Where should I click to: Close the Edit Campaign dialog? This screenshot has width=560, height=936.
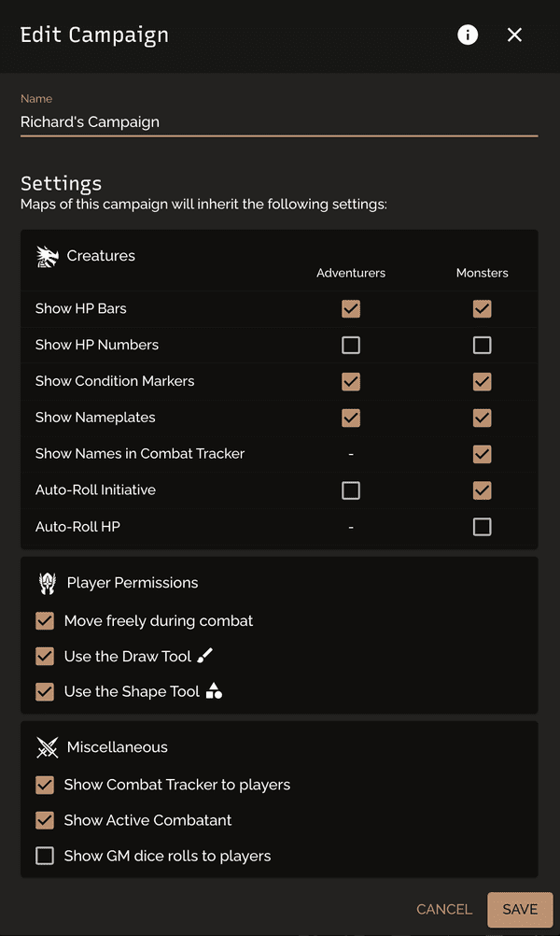tap(514, 35)
